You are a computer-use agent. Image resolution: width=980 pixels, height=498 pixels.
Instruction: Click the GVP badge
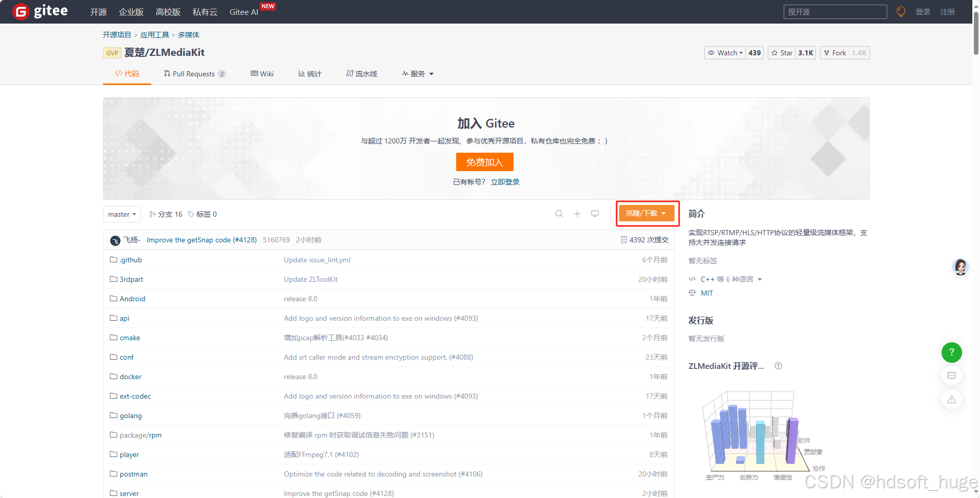[112, 53]
